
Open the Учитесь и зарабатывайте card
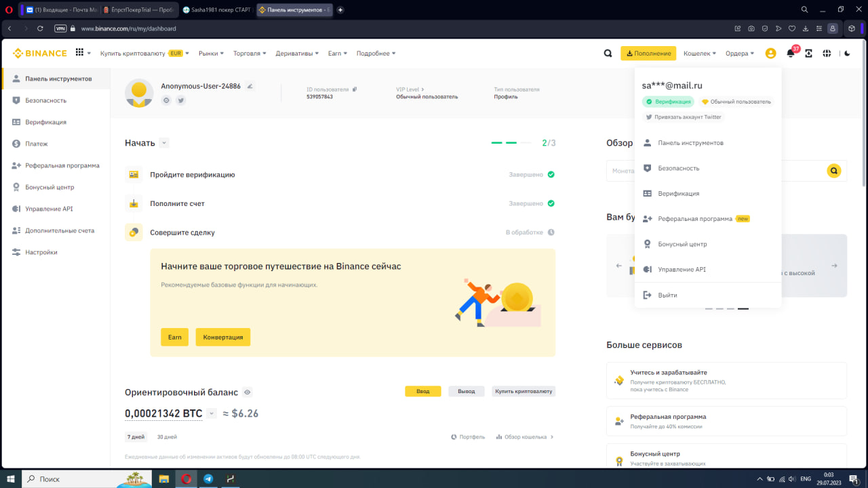726,380
